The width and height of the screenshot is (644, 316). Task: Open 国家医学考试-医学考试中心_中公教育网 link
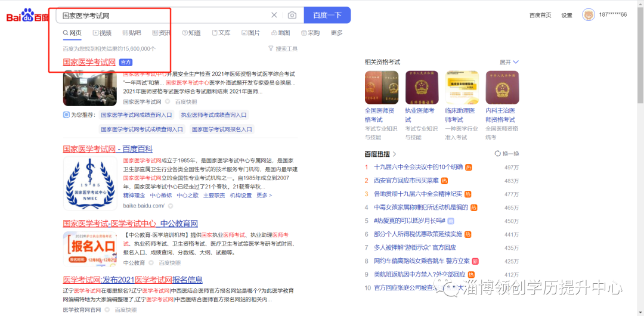click(130, 224)
